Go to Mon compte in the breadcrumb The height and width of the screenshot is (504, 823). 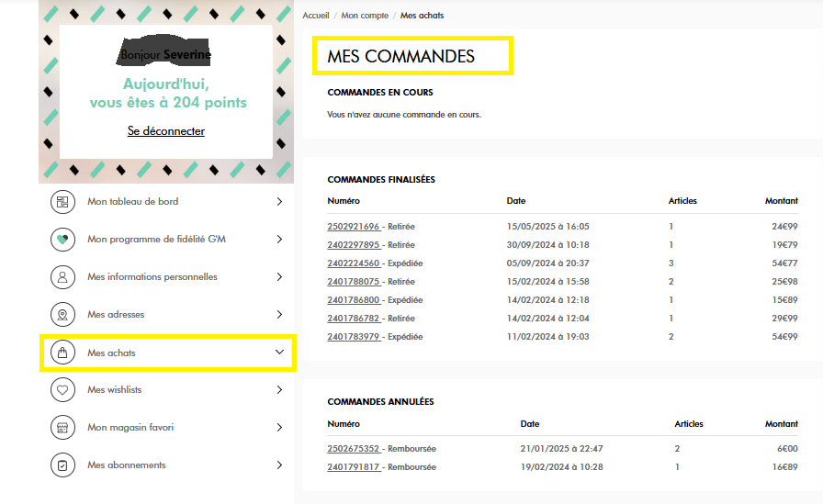tap(365, 16)
